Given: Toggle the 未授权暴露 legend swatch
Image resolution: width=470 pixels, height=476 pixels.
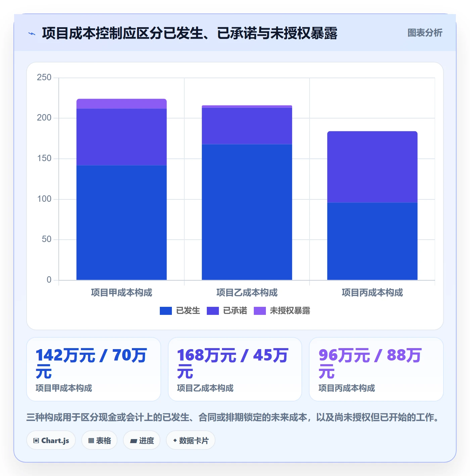Looking at the screenshot, I should [x=260, y=311].
